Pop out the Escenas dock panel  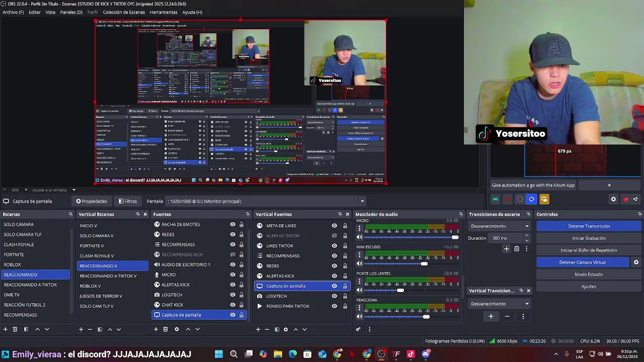[70, 214]
